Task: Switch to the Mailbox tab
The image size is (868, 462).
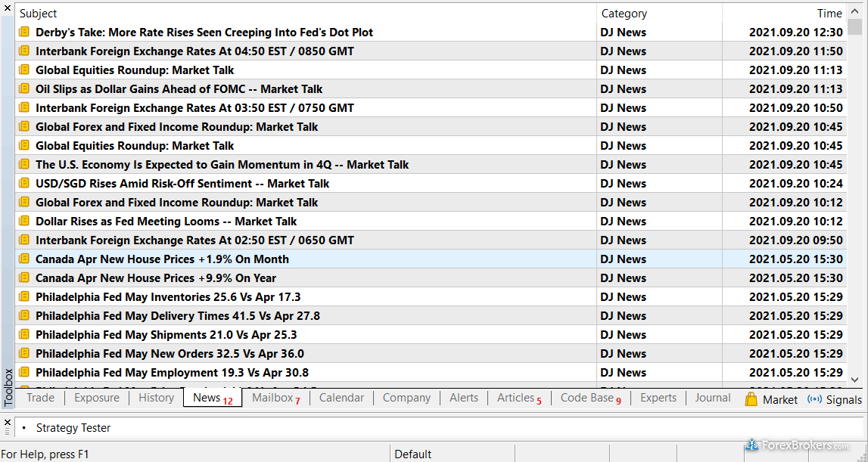Action: 272,398
